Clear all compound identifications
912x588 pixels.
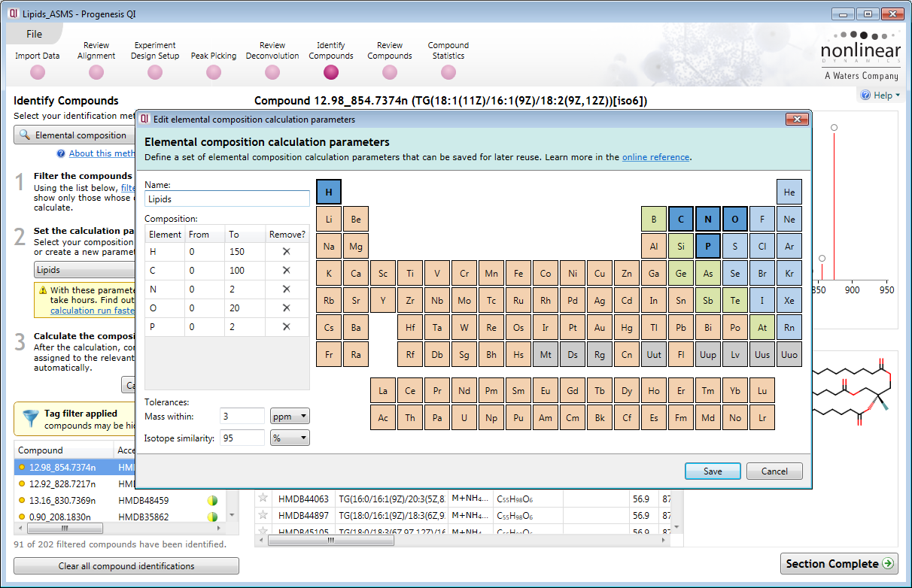(126, 566)
